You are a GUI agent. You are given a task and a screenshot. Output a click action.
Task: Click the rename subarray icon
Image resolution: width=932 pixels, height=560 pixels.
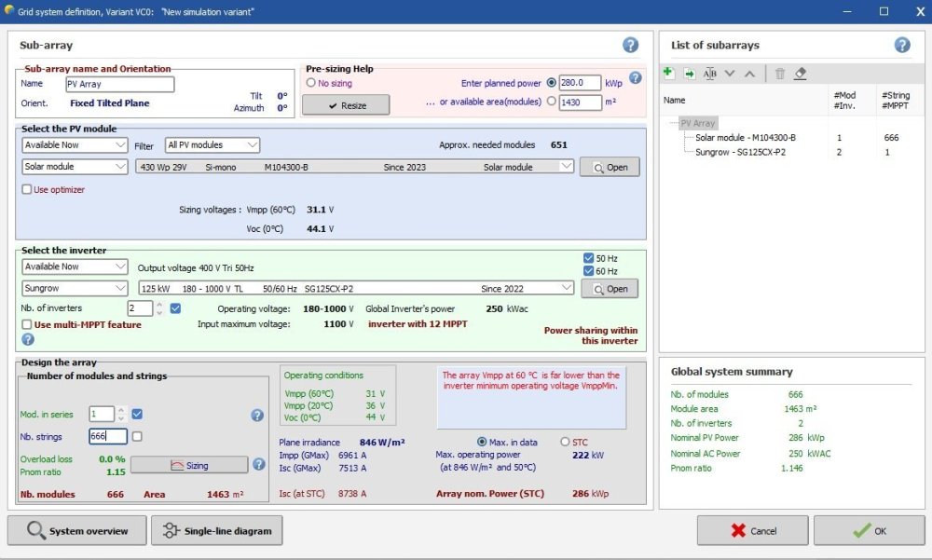click(x=710, y=73)
